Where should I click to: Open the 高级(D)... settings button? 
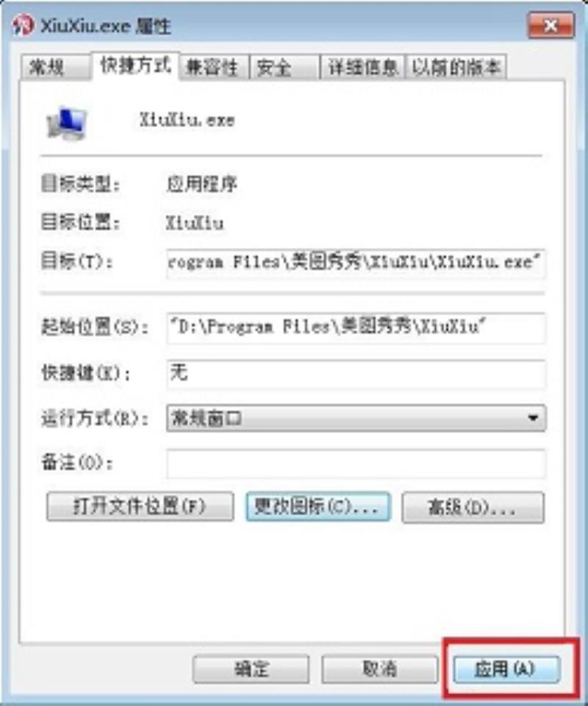473,507
